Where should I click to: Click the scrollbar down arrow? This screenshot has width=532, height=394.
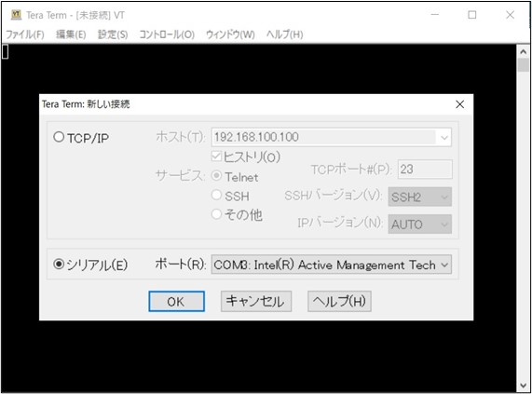(x=524, y=386)
